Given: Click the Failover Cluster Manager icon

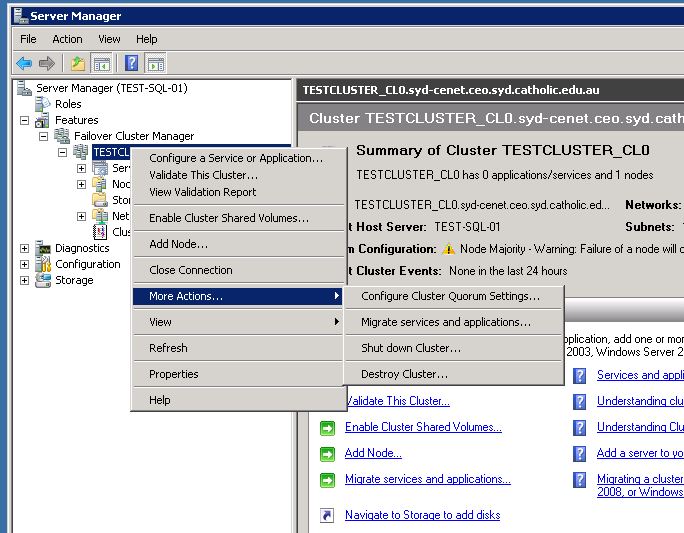Looking at the screenshot, I should point(62,136).
